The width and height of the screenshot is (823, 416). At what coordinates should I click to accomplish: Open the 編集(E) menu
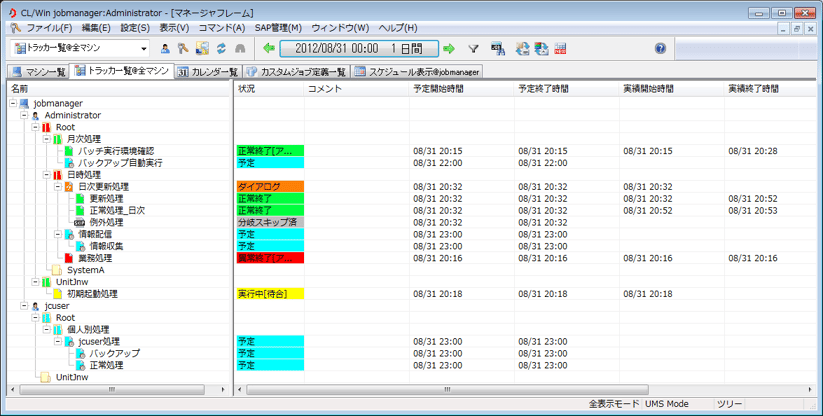tap(96, 28)
